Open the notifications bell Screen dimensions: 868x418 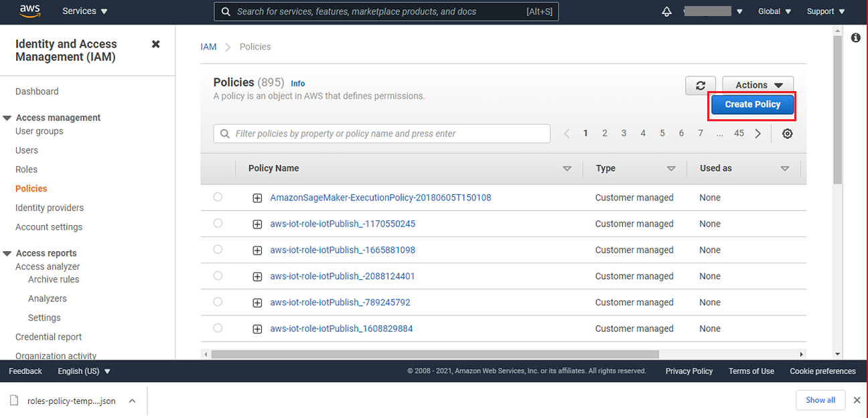[x=666, y=11]
